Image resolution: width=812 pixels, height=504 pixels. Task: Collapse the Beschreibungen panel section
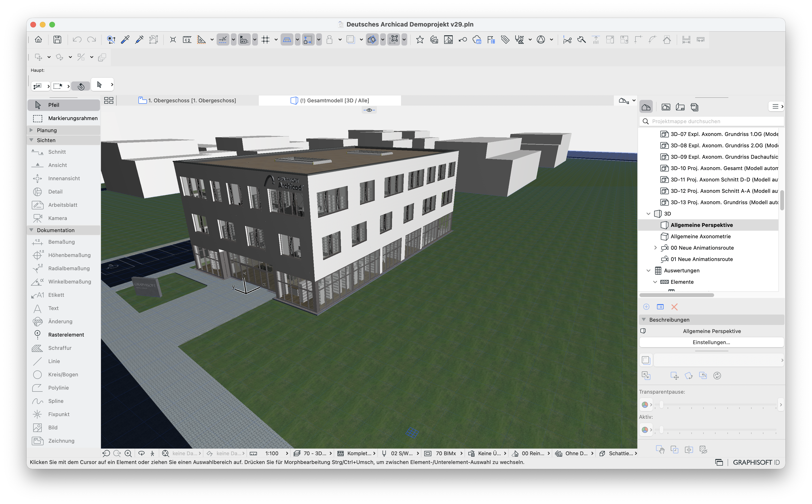click(644, 319)
